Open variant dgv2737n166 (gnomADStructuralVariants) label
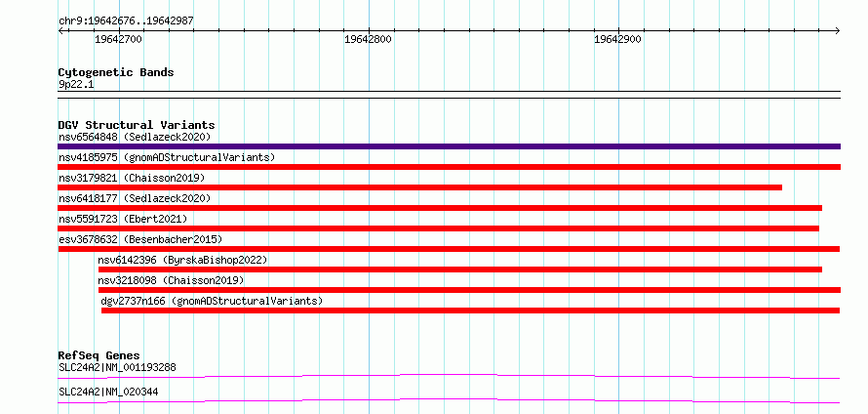Screen dimensions: 868x414 pyautogui.click(x=212, y=301)
